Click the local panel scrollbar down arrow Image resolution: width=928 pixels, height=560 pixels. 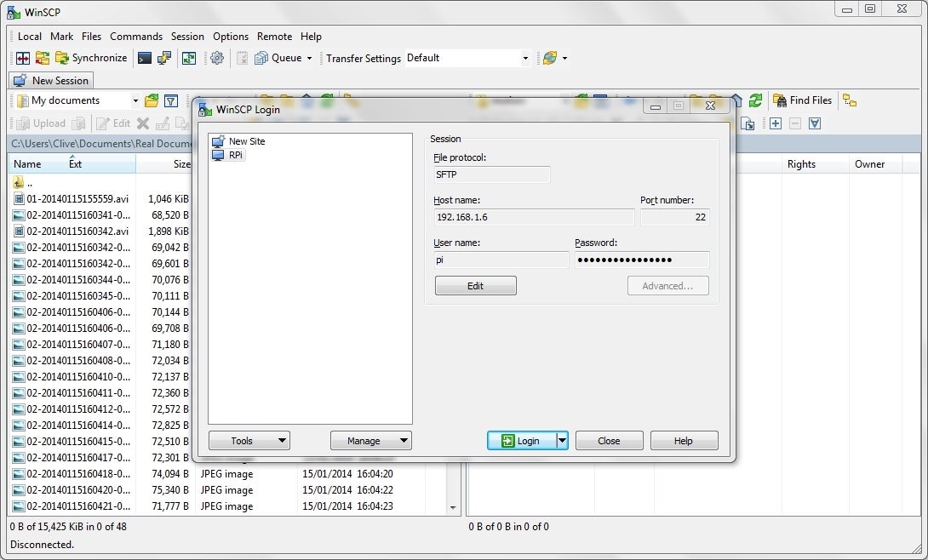tap(453, 507)
